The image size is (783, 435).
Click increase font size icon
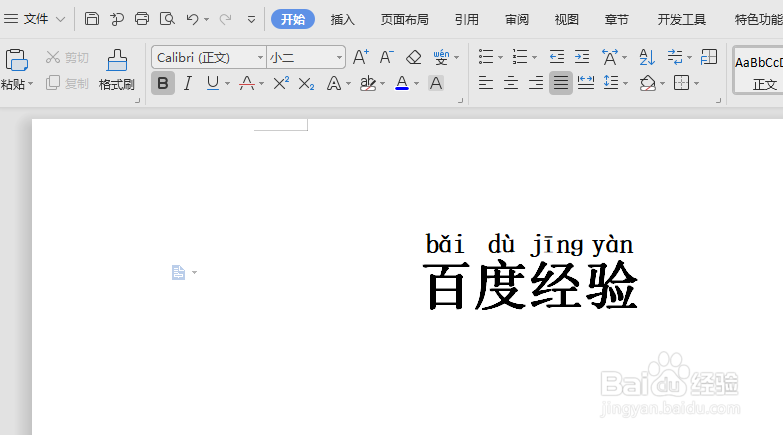tap(361, 57)
